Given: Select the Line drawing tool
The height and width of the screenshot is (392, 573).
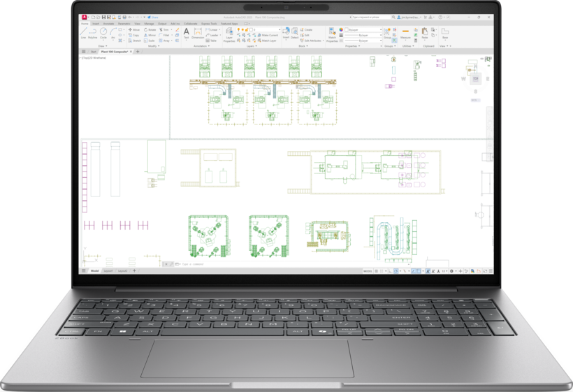Looking at the screenshot, I should [x=83, y=33].
